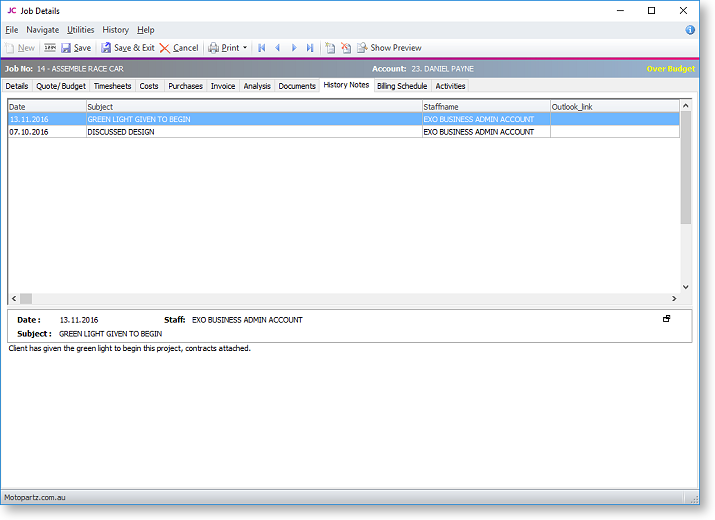
Task: Click the Staffname column header
Action: point(486,107)
